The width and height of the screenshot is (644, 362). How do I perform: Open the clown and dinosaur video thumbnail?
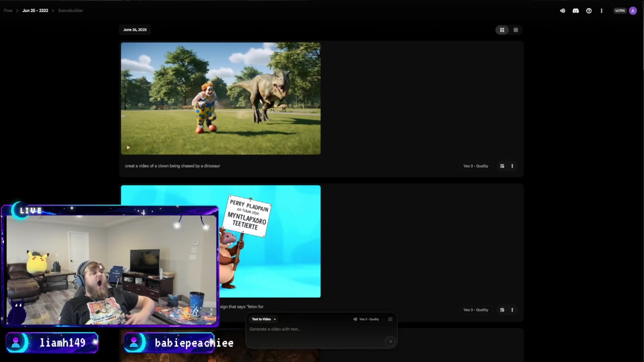[220, 99]
